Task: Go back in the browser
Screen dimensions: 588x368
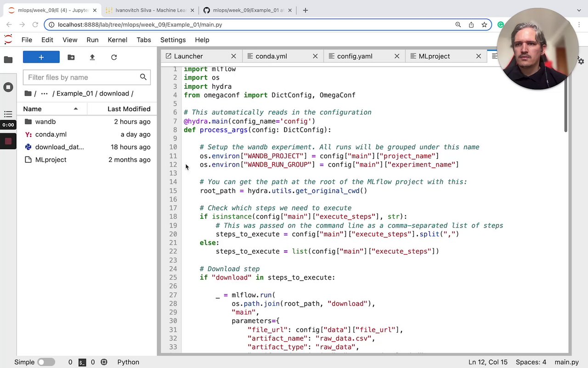Action: coord(9,24)
